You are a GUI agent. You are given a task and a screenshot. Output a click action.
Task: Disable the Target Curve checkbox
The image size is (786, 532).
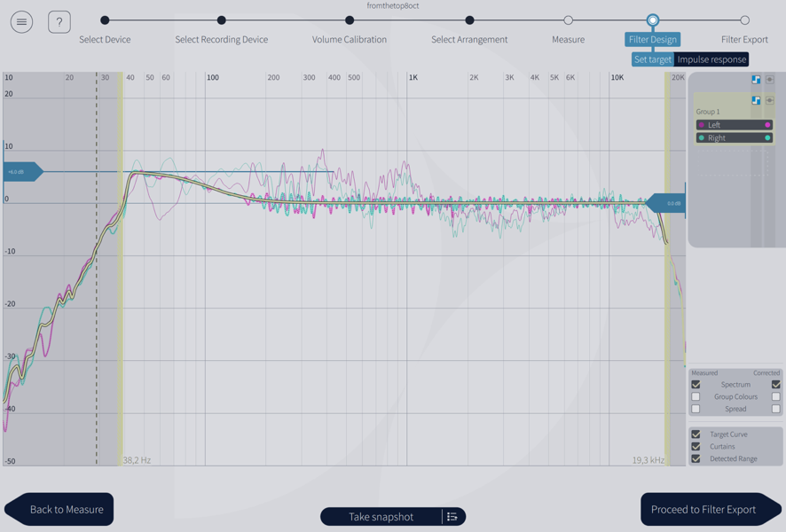pos(696,434)
